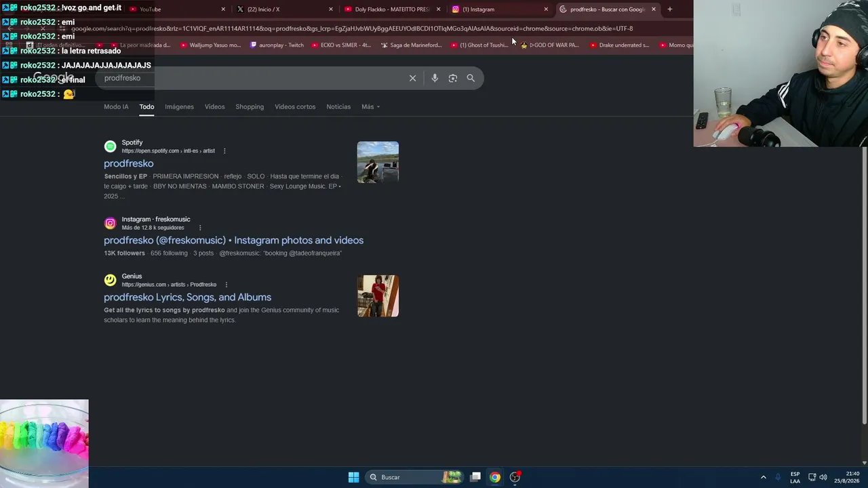Screen dimensions: 868x488
Task: Open prodfresko (@freskomusic) Instagram result
Action: pos(233,241)
